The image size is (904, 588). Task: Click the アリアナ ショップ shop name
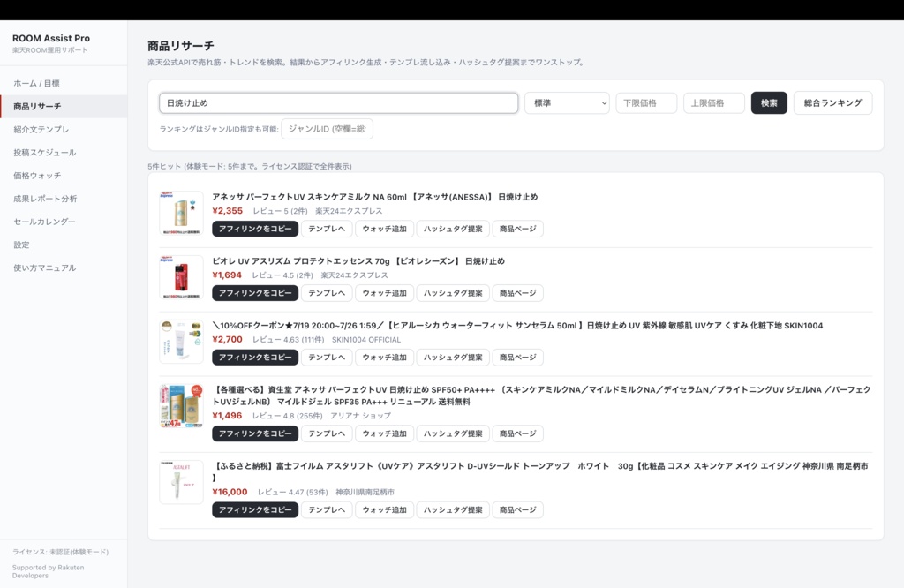tap(360, 416)
